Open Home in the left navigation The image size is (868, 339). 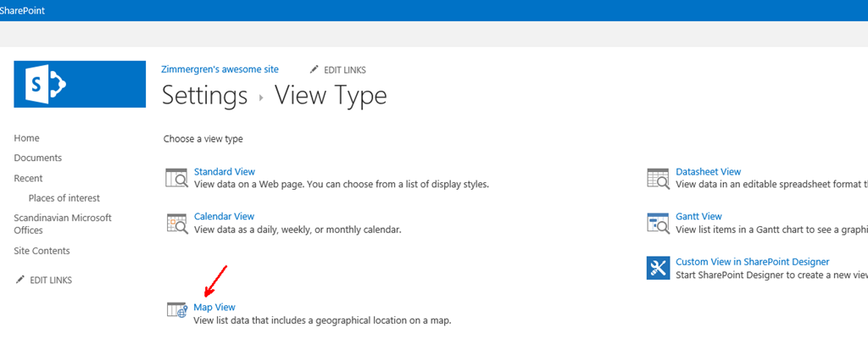pos(26,138)
